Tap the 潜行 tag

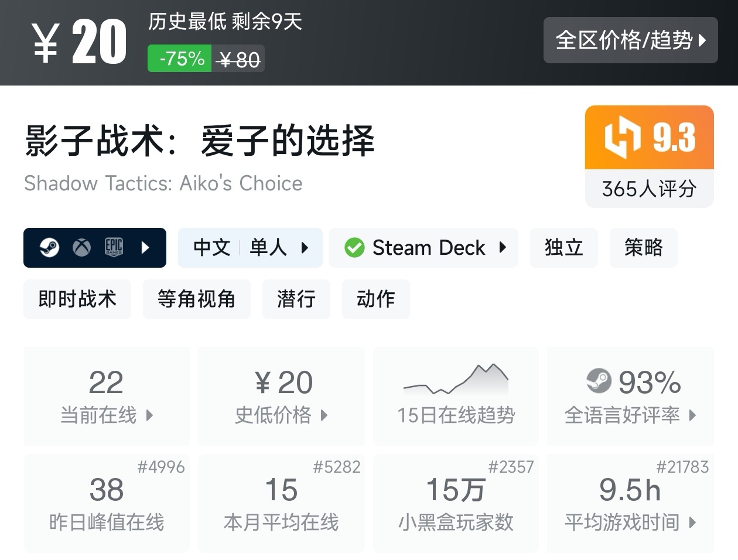click(x=296, y=299)
